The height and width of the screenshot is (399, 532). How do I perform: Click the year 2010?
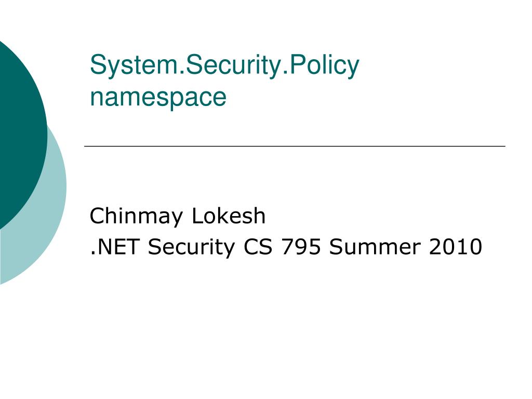455,247
